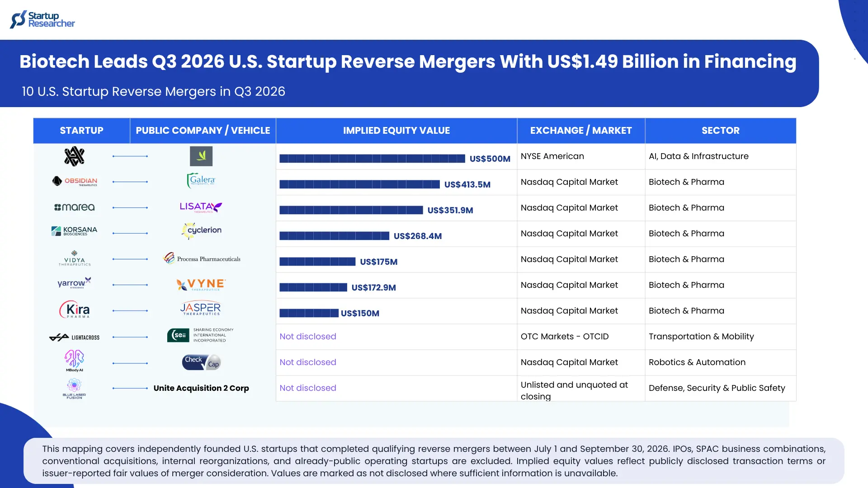Click Not disclosed in the Lightacross row
The image size is (868, 488).
click(x=308, y=337)
